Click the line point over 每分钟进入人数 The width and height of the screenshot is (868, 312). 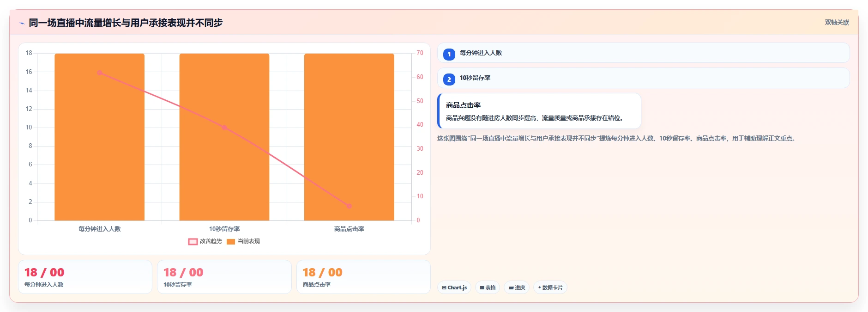pos(100,73)
